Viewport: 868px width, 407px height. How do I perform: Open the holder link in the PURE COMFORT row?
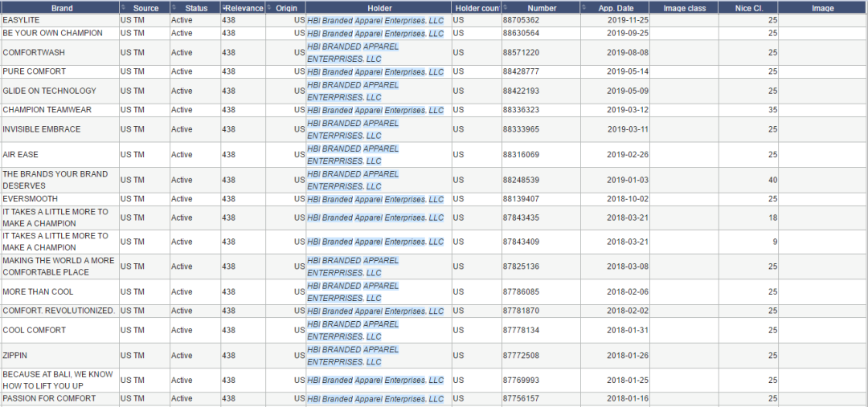375,72
